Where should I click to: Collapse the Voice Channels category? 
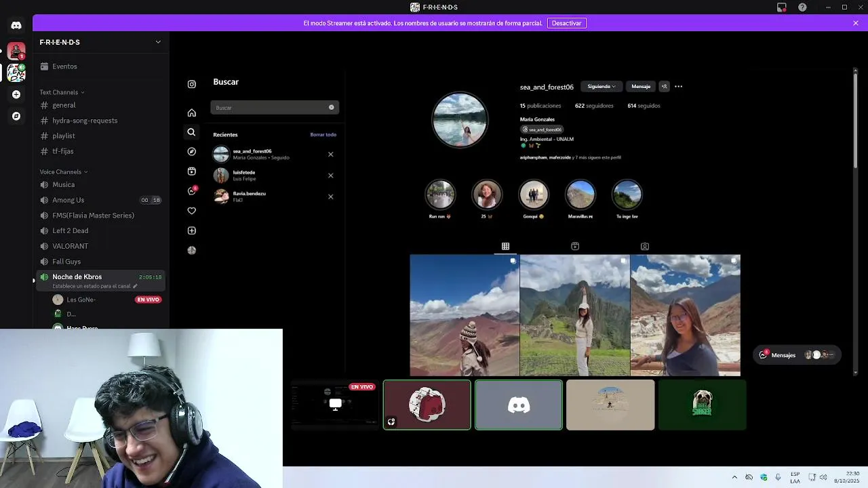coord(64,172)
